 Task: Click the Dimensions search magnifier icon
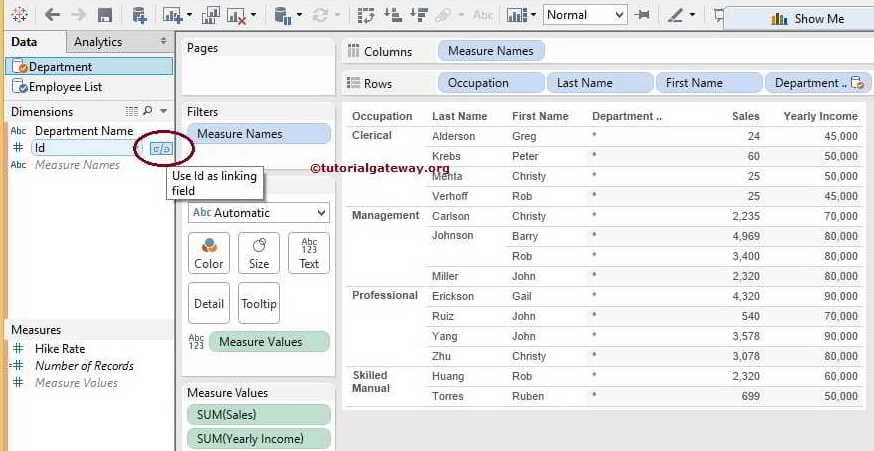[148, 111]
